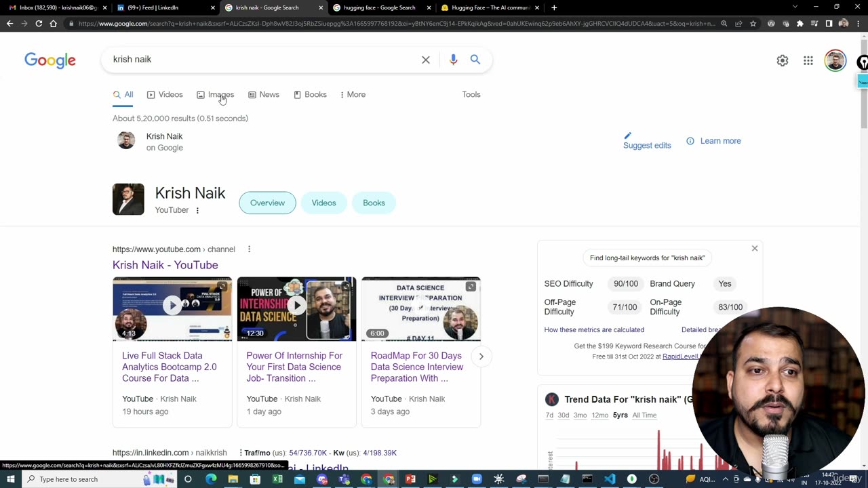Open the Chrome tab search dropdown arrow
868x488 pixels.
pyautogui.click(x=795, y=7)
